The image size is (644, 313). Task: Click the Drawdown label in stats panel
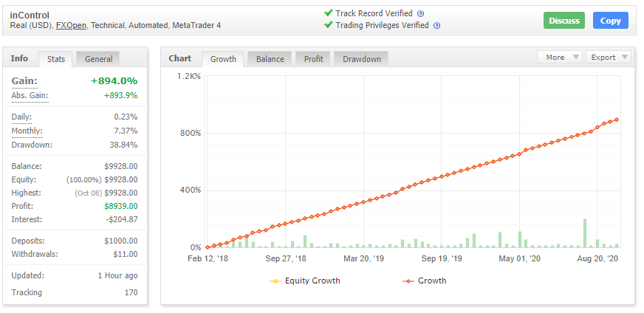32,145
